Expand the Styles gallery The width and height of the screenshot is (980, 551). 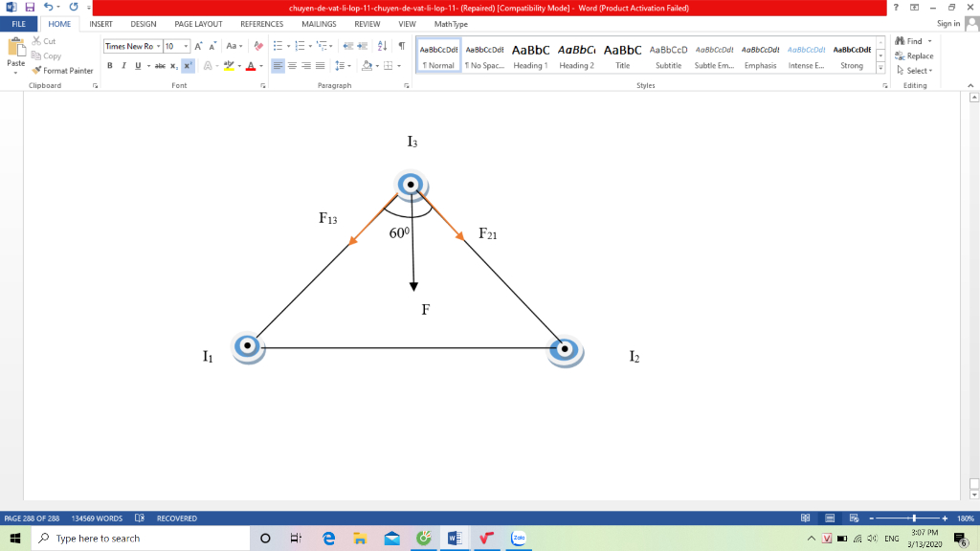tap(880, 68)
